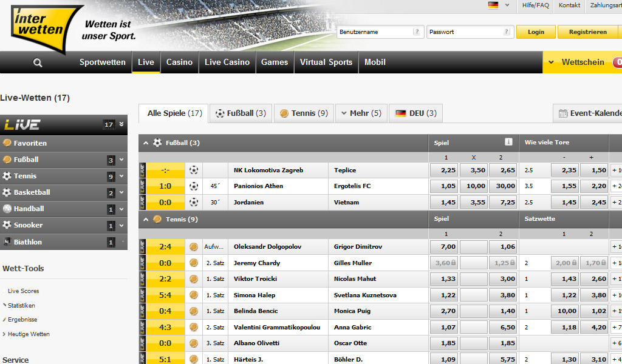Open the Mehr (5) dropdown tab

(x=361, y=113)
